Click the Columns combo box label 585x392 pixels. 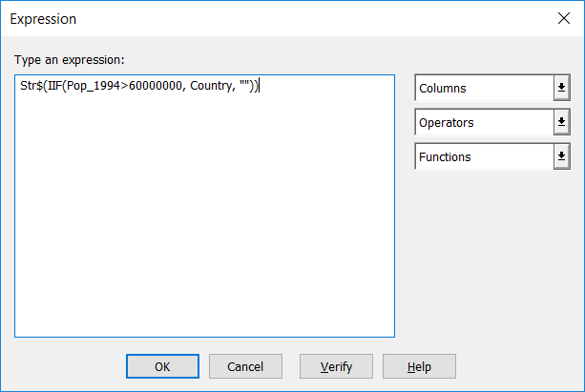pyautogui.click(x=483, y=89)
